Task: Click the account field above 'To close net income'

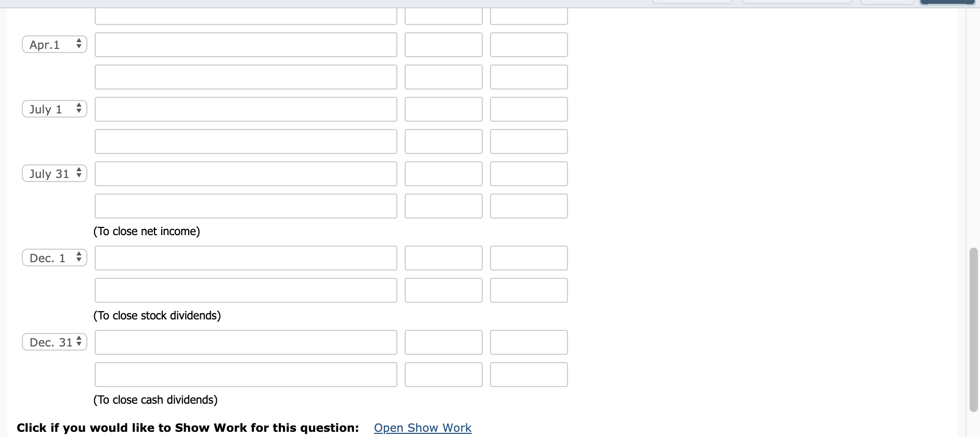Action: (246, 205)
